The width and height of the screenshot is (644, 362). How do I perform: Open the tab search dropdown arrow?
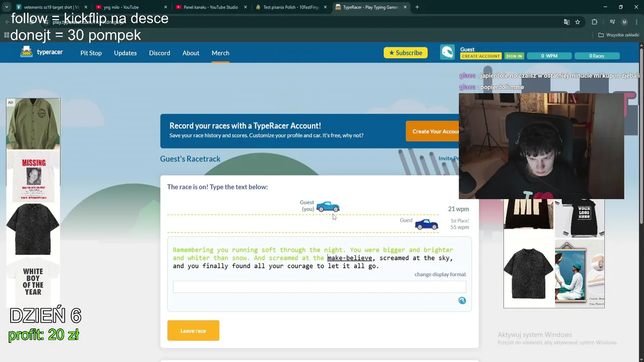(7, 7)
